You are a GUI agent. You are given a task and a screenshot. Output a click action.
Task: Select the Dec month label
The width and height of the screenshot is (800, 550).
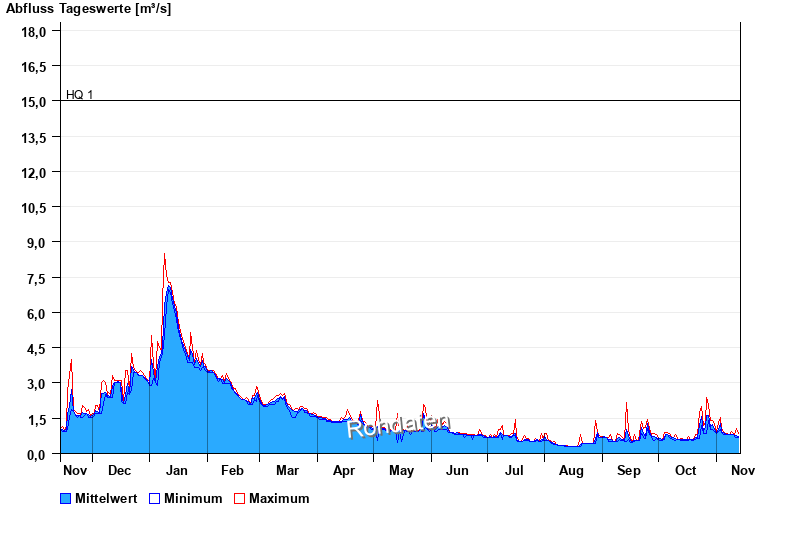point(119,470)
